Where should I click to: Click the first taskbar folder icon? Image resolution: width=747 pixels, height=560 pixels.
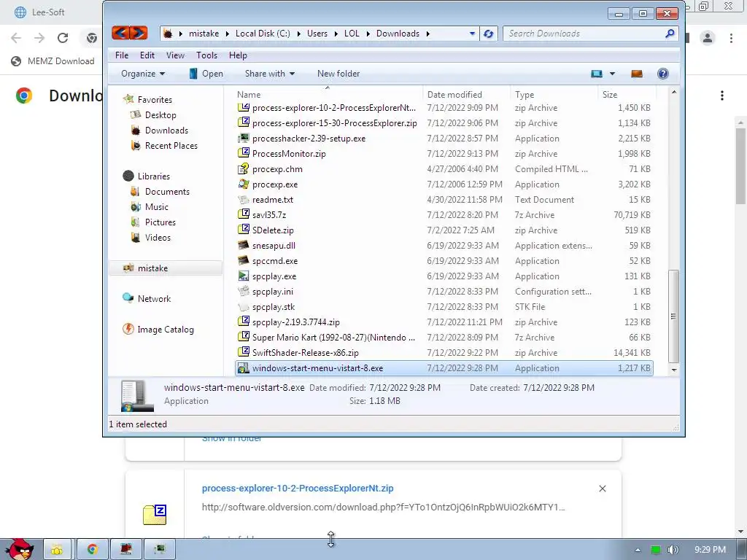click(x=57, y=550)
